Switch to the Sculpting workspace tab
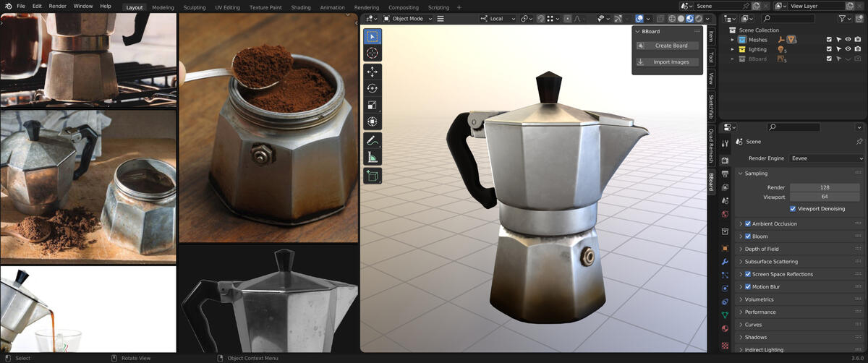 [194, 7]
